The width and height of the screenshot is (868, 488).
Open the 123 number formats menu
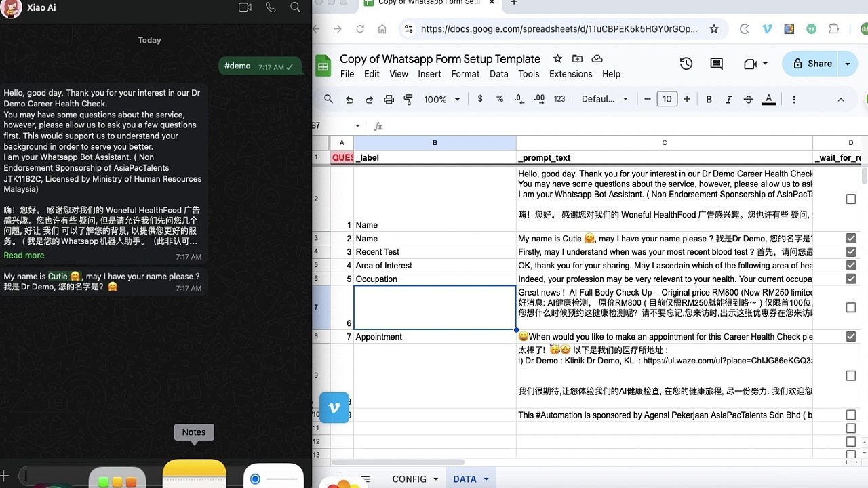pos(559,99)
